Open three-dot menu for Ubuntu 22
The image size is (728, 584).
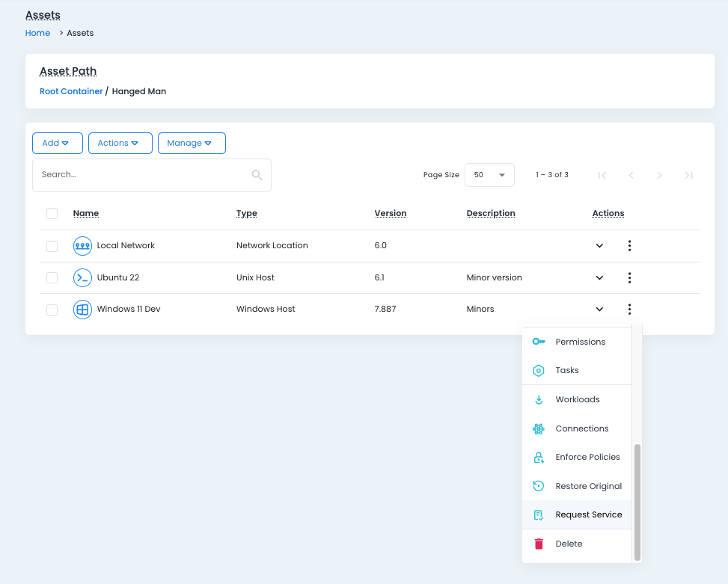[629, 277]
